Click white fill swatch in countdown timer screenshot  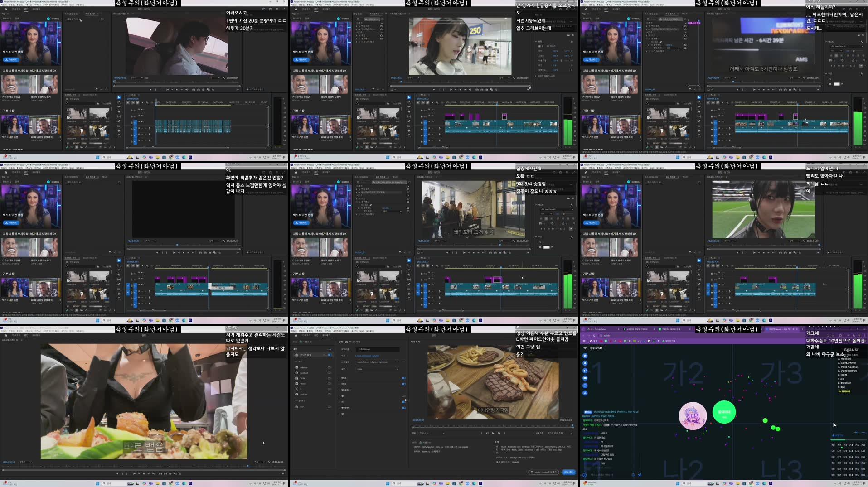[x=837, y=84]
